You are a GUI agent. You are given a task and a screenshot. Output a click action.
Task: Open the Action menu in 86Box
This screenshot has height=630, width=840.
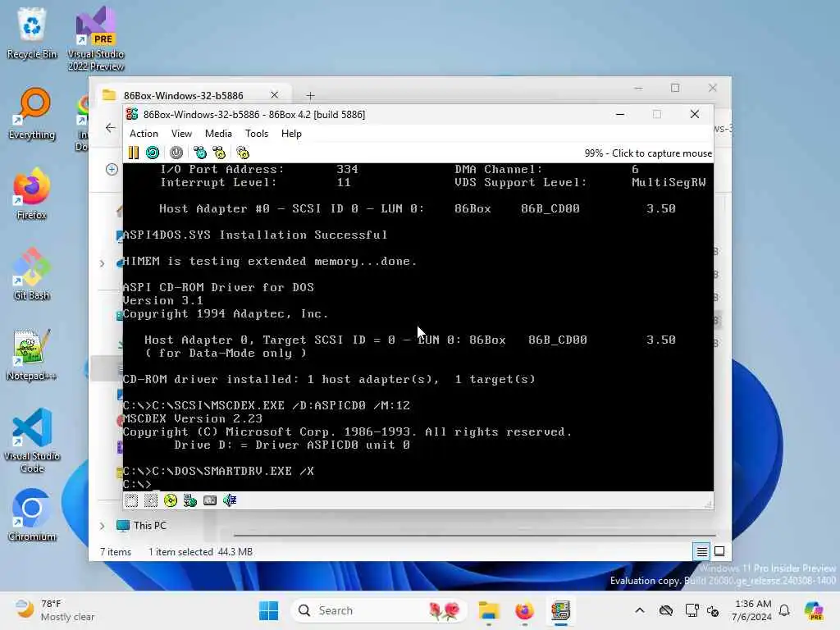[144, 134]
